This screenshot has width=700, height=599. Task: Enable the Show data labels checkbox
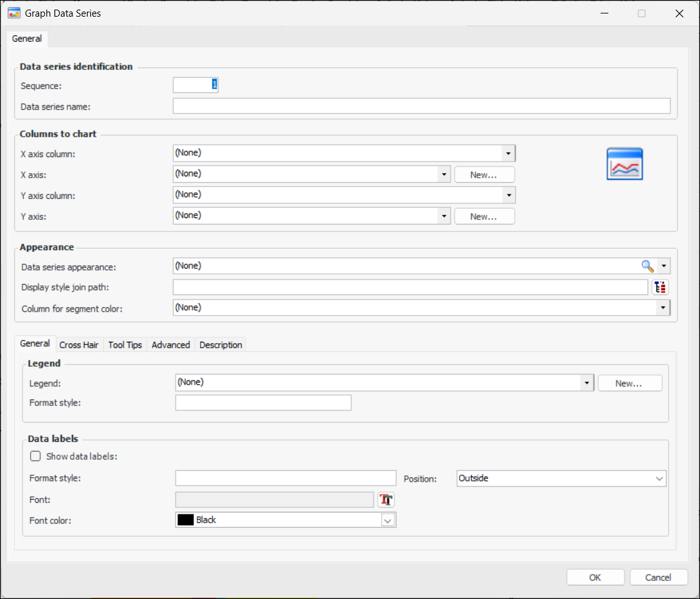[x=36, y=457]
